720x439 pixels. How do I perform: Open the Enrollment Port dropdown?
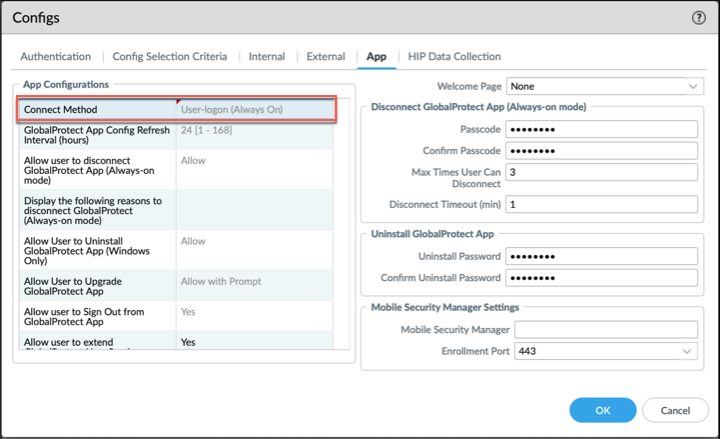tap(605, 352)
